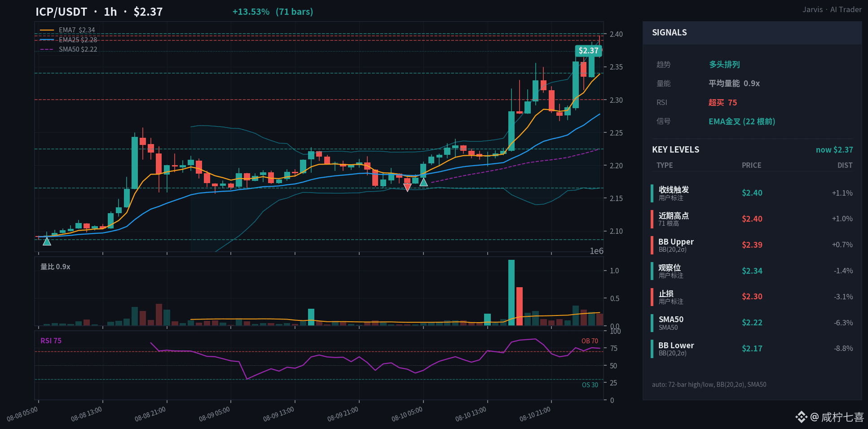868x429 pixels.
Task: Click the -8.8% distance value
Action: point(843,349)
